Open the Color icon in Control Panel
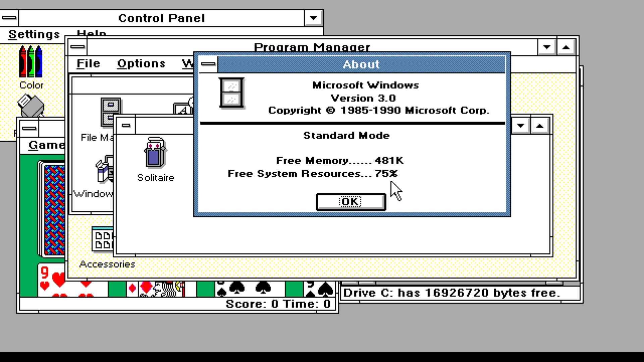This screenshot has width=644, height=362. [x=31, y=67]
